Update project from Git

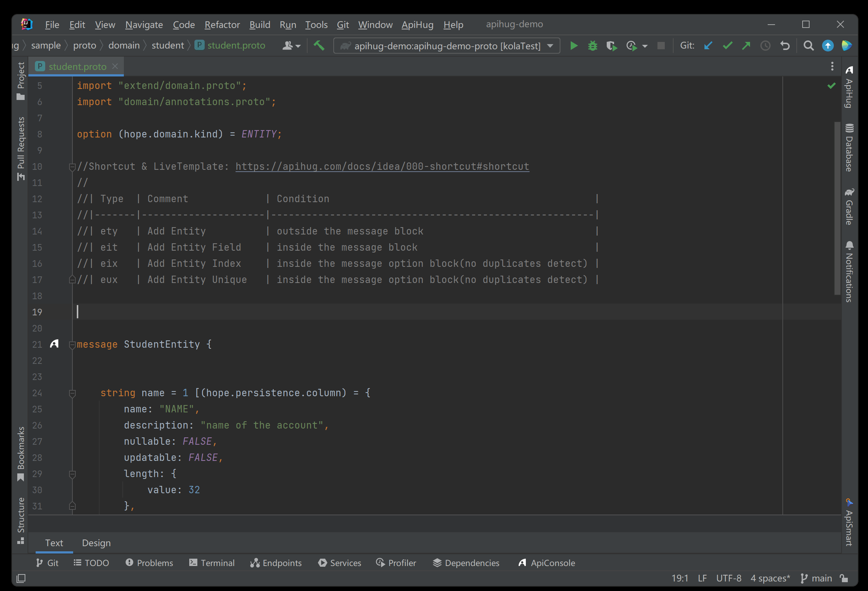coord(708,46)
